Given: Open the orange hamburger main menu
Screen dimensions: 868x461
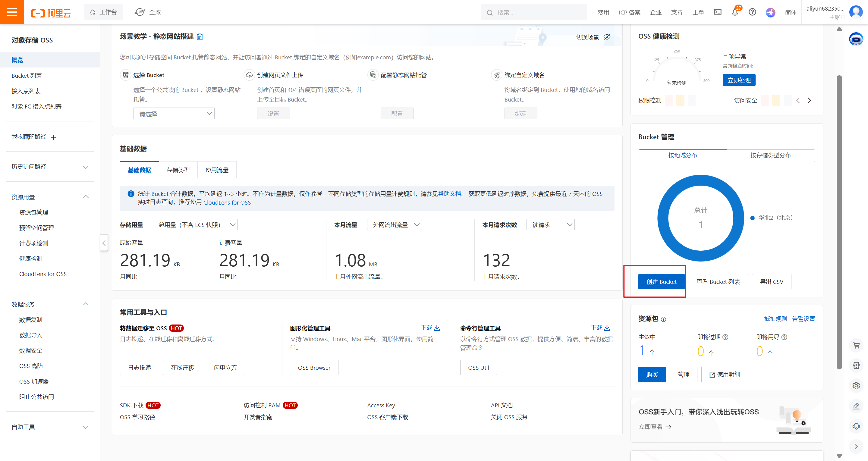Looking at the screenshot, I should click(12, 12).
